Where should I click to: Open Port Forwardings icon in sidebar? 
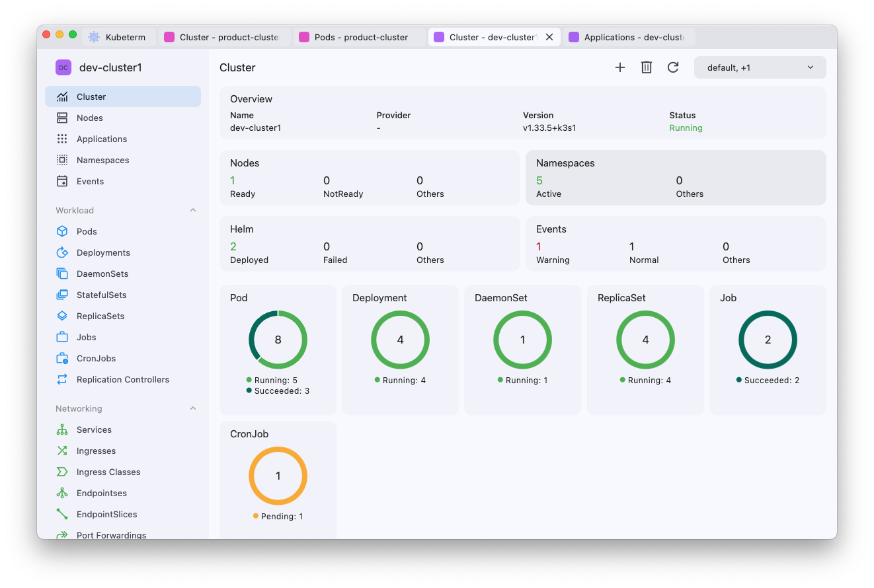62,534
